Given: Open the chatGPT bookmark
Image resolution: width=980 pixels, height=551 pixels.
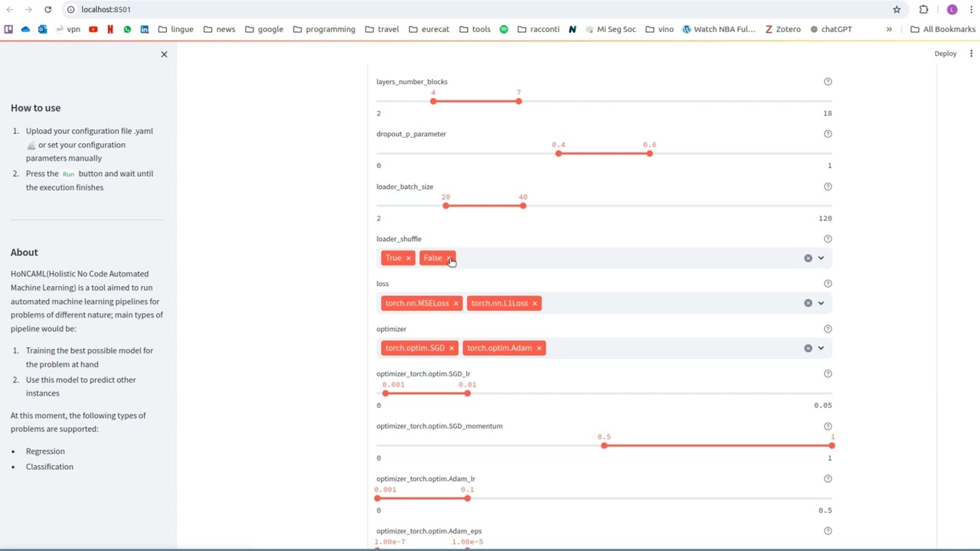Looking at the screenshot, I should coord(831,29).
